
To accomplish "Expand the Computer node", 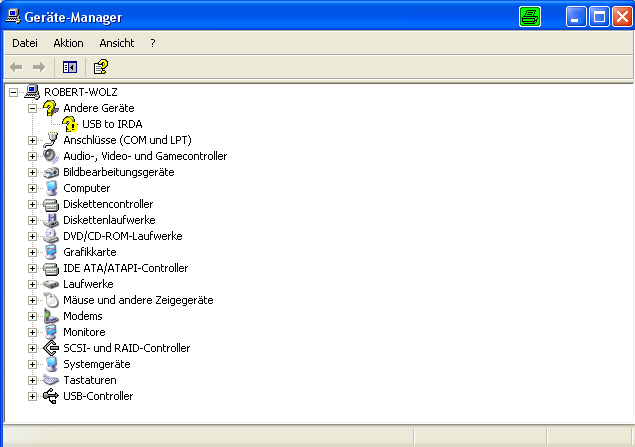I will coord(32,188).
